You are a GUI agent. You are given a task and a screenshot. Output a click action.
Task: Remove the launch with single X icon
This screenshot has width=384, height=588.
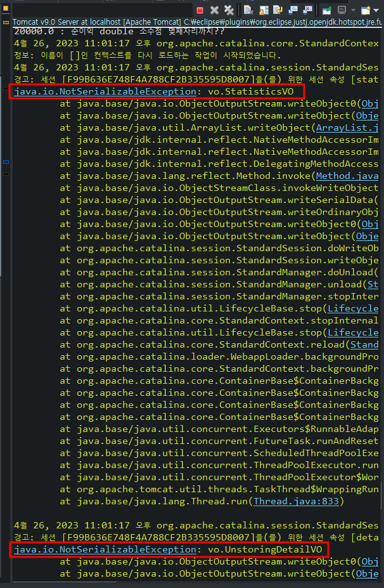click(214, 10)
